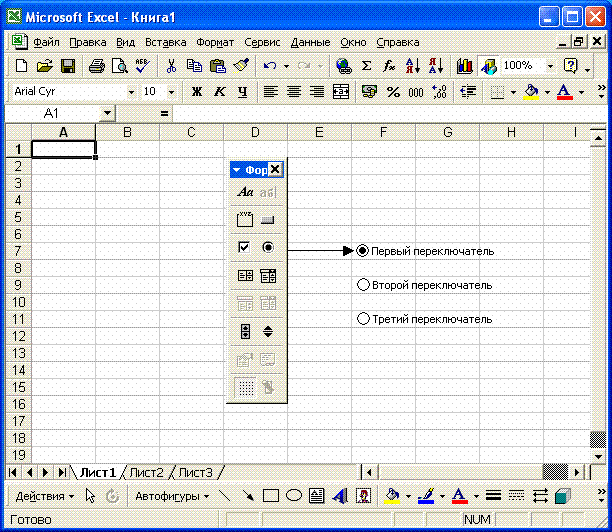Viewport: 612px width, 532px height.
Task: Select the List Box control in Forms toolbar
Action: coord(245,276)
